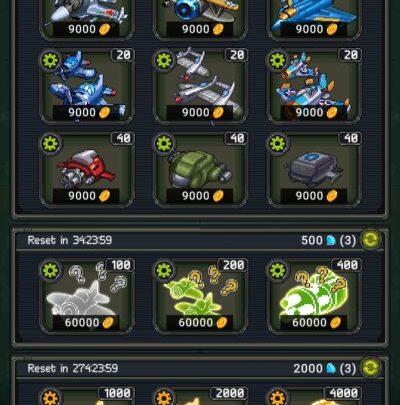Select the gray engine block item

tap(314, 170)
